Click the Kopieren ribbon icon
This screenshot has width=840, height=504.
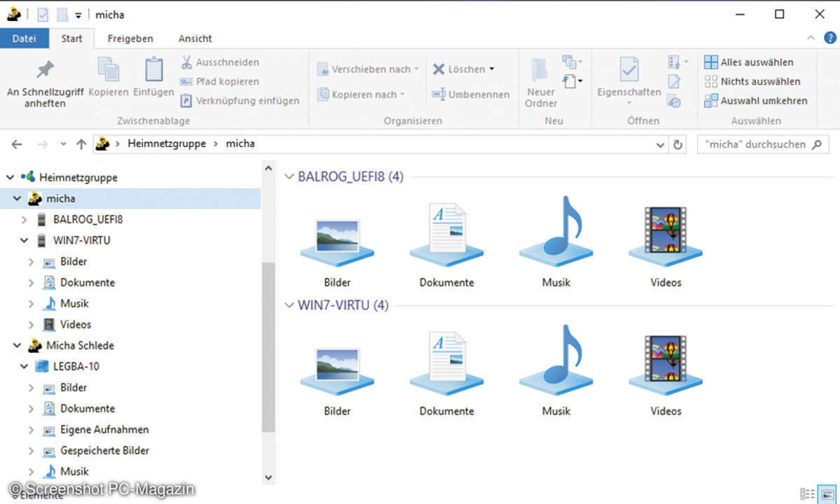click(108, 78)
